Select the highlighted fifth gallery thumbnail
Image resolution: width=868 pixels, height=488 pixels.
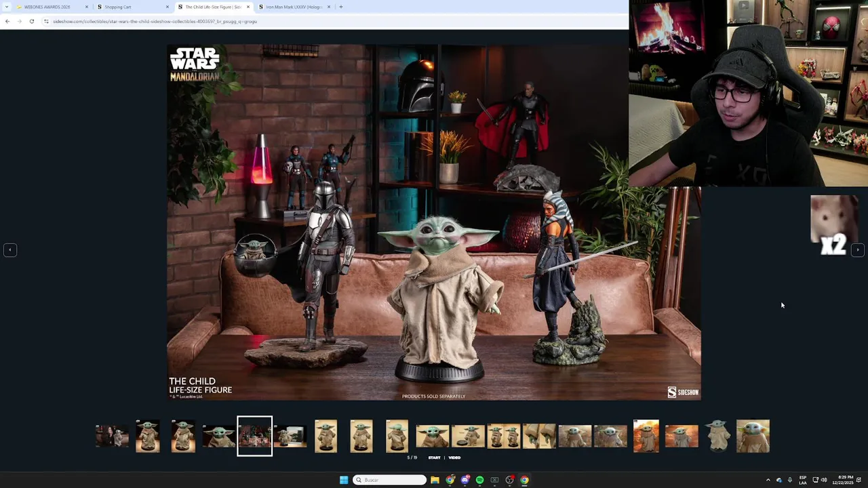[254, 436]
